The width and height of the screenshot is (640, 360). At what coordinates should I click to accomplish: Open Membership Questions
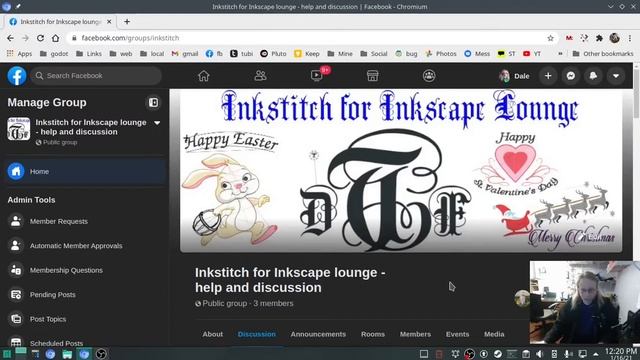[x=66, y=270]
